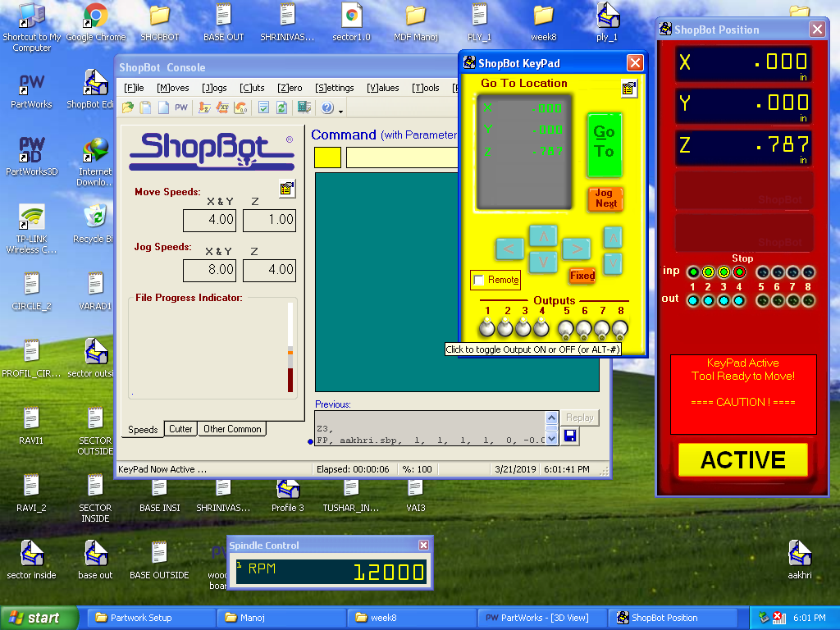Viewport: 840px width, 630px height.
Task: Open Google Chrome desktop shortcut
Action: (95, 22)
